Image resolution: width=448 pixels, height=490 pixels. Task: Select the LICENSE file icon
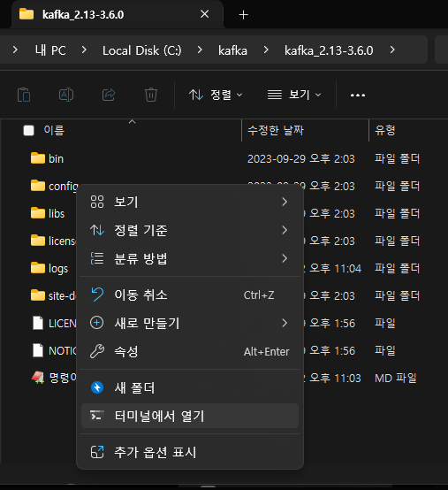tap(38, 323)
